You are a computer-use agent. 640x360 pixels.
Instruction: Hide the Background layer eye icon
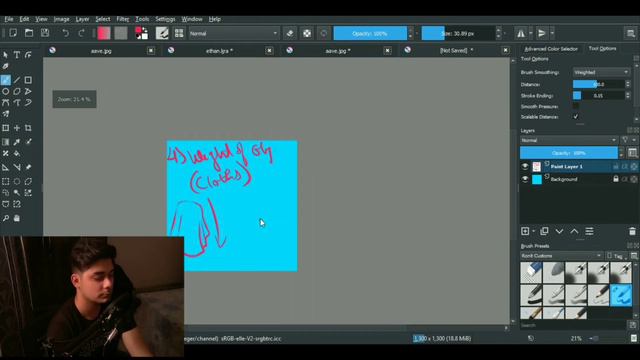525,179
